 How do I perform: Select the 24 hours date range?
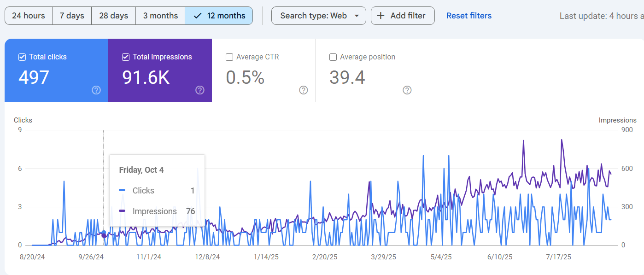coord(29,16)
